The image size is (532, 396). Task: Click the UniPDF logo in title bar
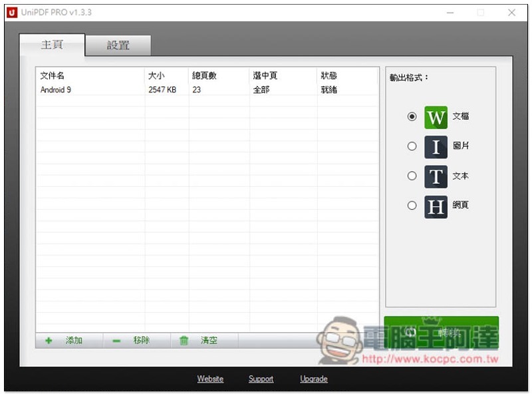12,13
